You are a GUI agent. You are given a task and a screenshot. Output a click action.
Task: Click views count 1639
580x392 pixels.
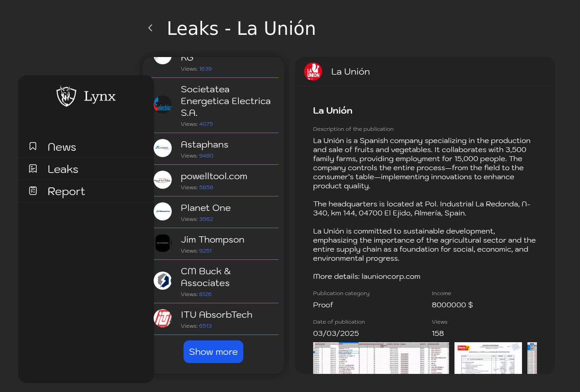click(x=205, y=69)
